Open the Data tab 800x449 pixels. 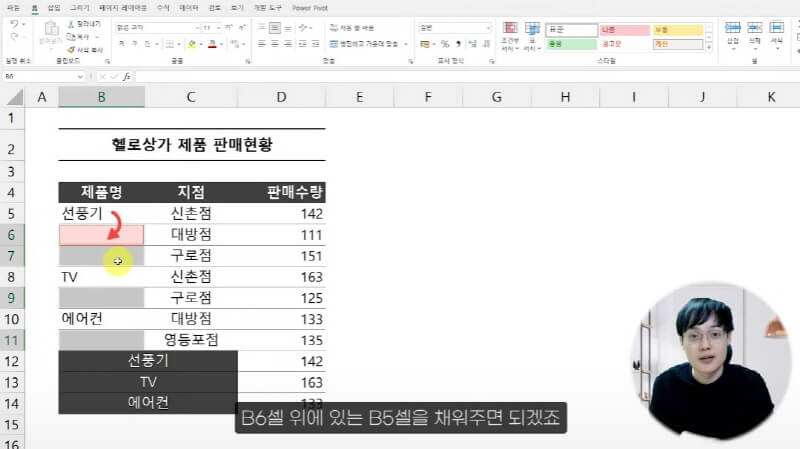click(x=189, y=8)
